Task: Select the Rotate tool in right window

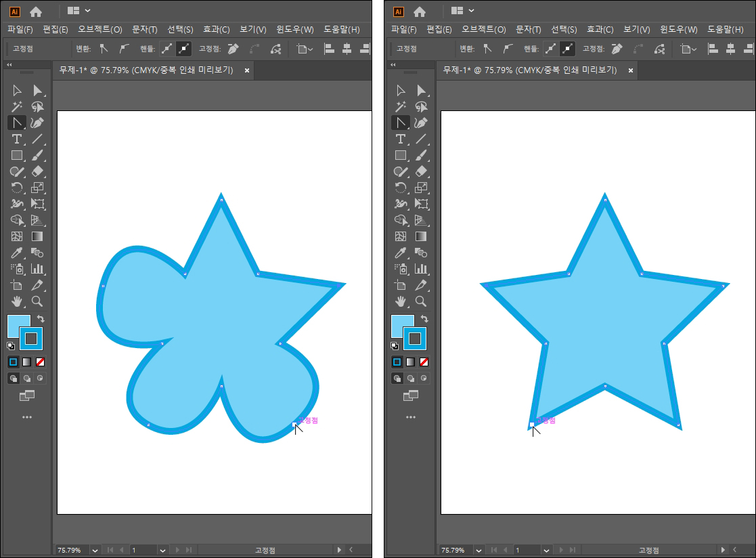Action: click(401, 188)
